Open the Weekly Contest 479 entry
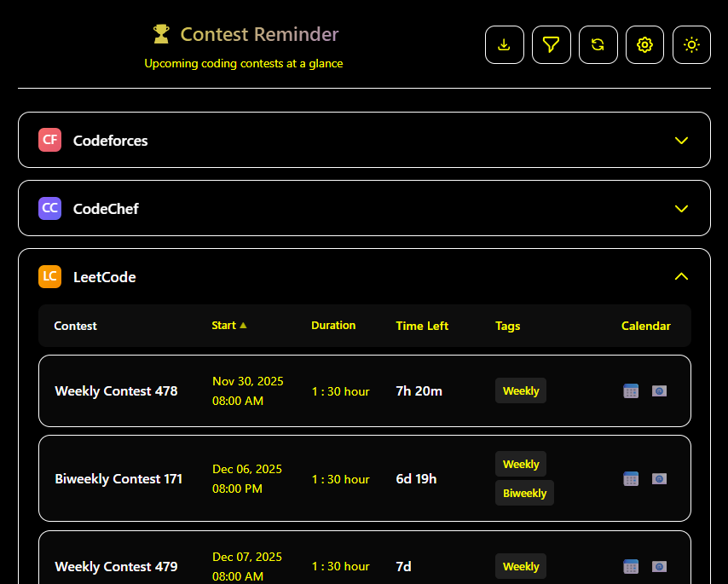The width and height of the screenshot is (728, 584). click(116, 566)
